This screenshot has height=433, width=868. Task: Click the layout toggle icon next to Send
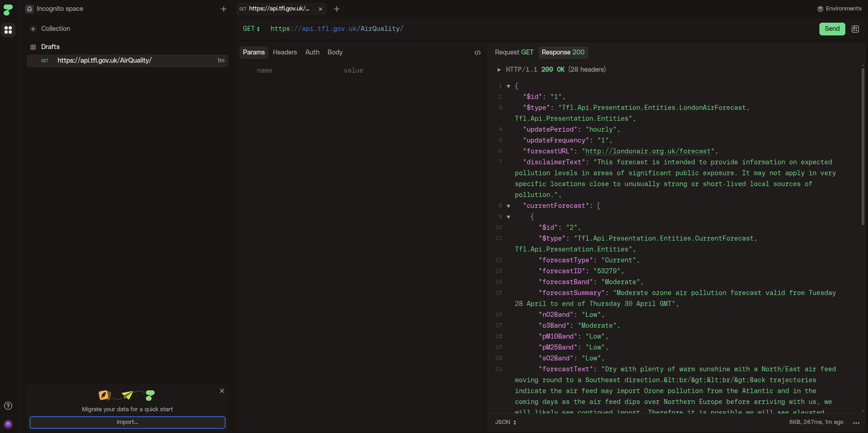tap(855, 29)
